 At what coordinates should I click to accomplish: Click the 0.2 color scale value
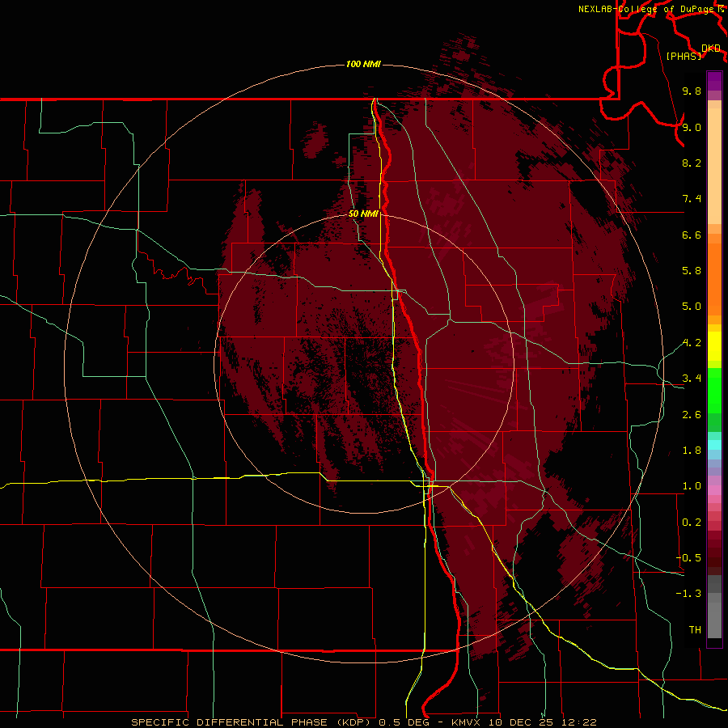point(692,523)
